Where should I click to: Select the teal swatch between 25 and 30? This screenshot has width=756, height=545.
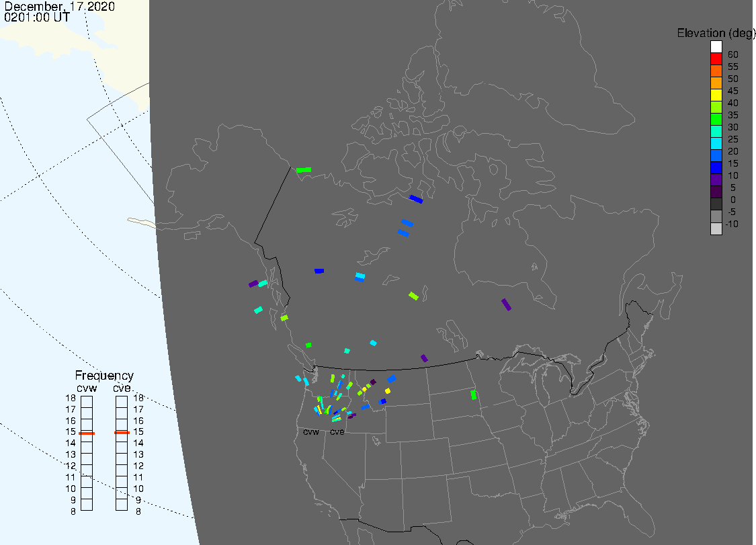tap(716, 131)
